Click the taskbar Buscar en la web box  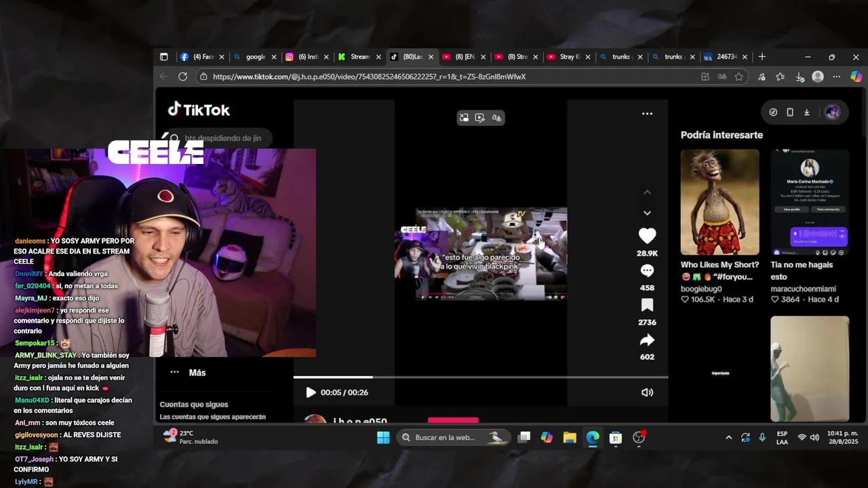point(452,437)
